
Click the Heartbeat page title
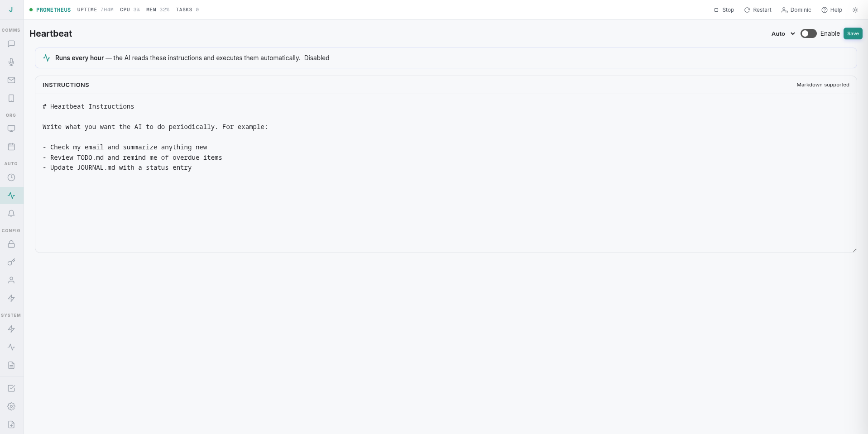point(51,33)
